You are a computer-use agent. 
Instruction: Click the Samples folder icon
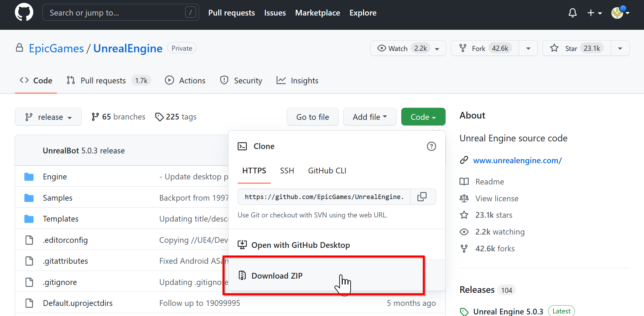coord(29,198)
